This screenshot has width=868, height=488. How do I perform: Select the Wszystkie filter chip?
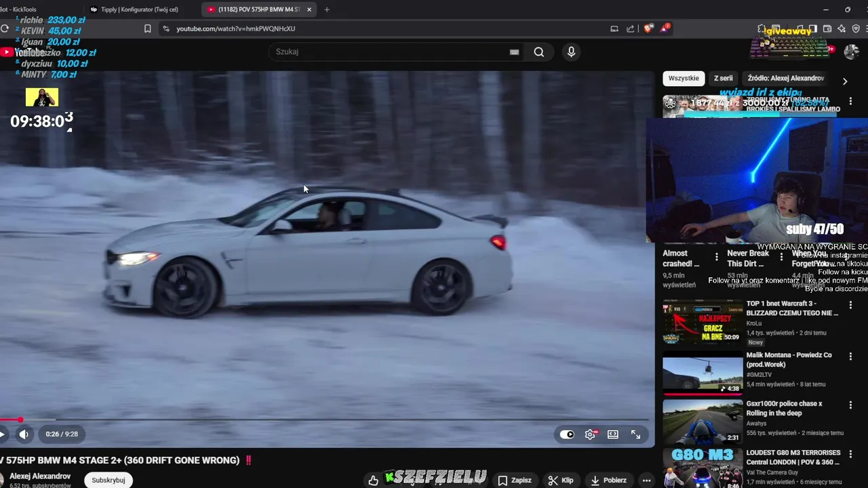(684, 79)
